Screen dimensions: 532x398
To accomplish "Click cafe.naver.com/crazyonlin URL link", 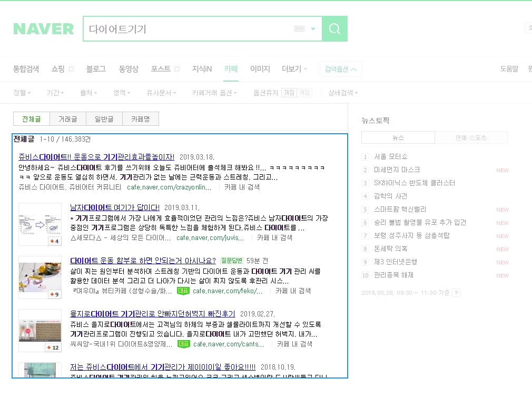I will (x=169, y=187).
